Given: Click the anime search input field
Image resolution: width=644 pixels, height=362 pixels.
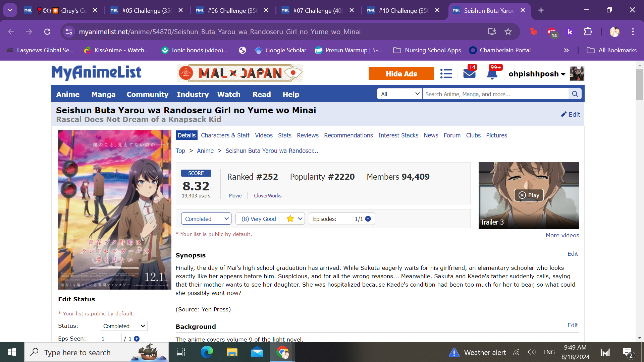Looking at the screenshot, I should (495, 94).
